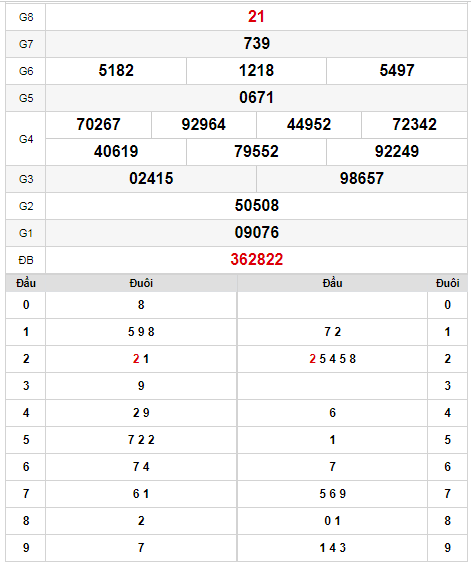Click the G8 prize label

(26, 17)
